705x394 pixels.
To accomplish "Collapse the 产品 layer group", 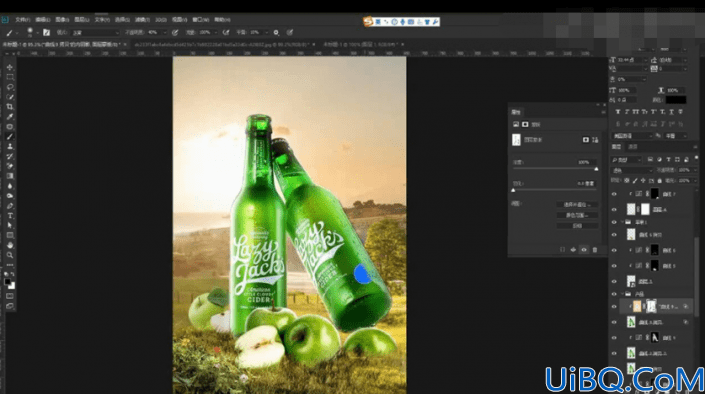I will click(x=622, y=294).
